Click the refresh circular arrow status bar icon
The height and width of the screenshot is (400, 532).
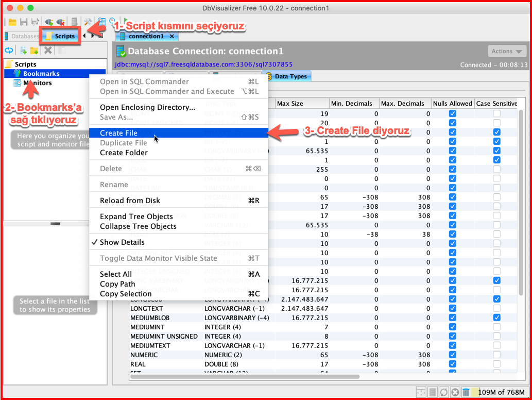pyautogui.click(x=443, y=392)
